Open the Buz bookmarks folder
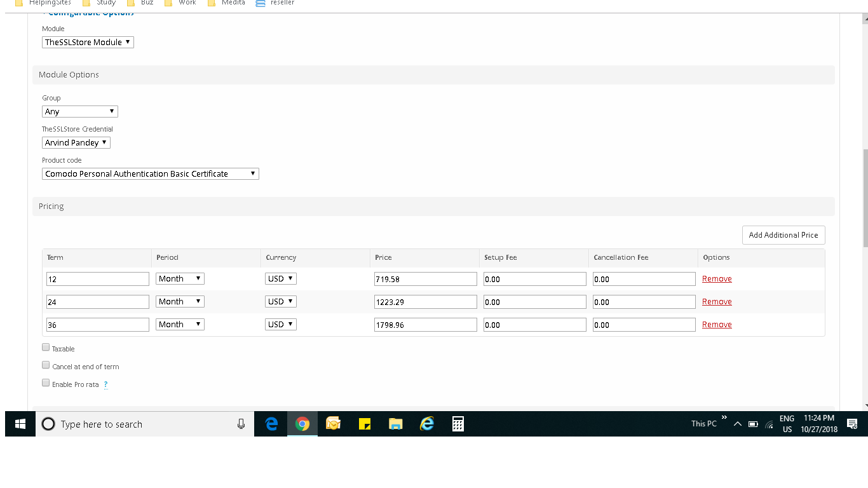Screen dimensions: 868x488 pos(140,3)
